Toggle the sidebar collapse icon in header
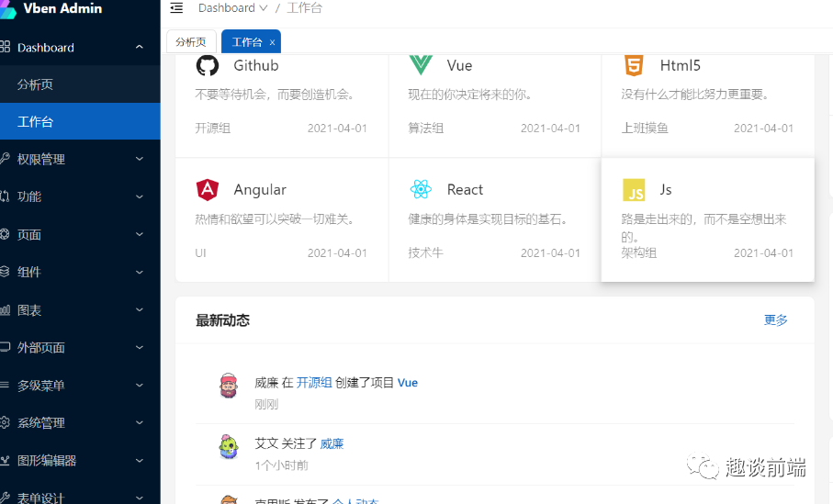The width and height of the screenshot is (833, 504). [x=176, y=8]
